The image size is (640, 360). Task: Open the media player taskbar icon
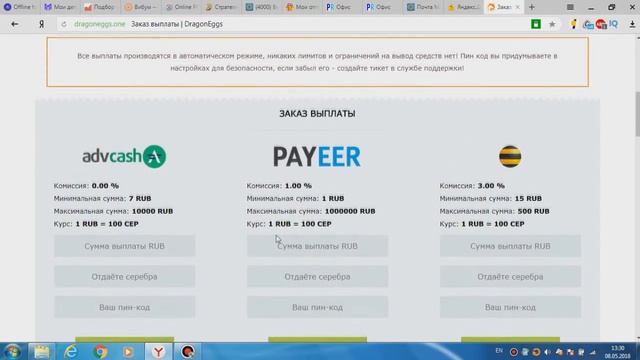(129, 351)
